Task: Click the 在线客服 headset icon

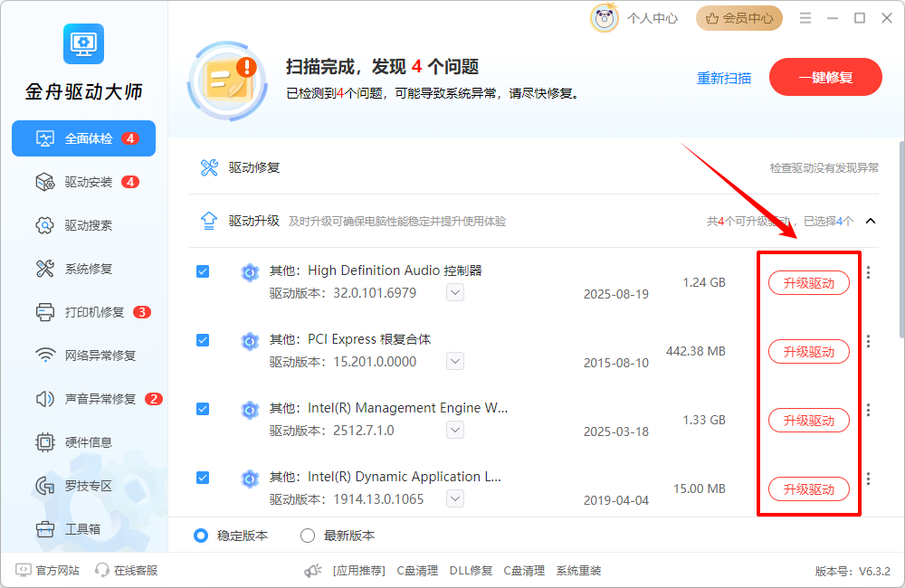Action: [102, 570]
